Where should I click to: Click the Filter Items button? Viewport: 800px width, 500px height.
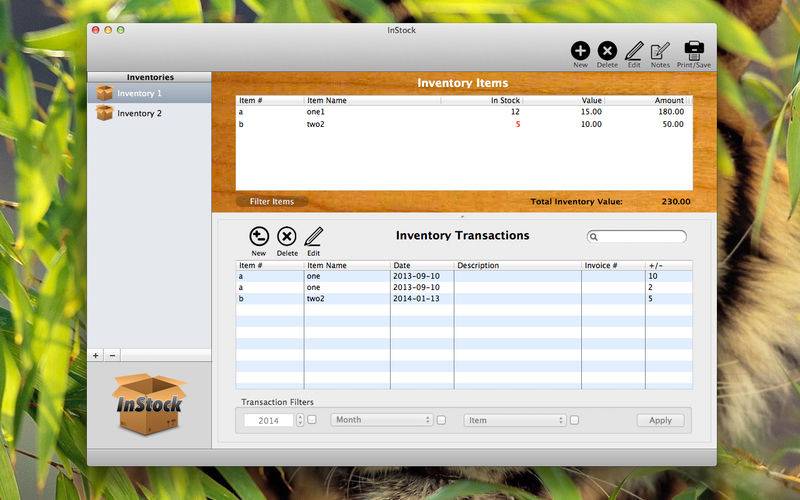272,201
